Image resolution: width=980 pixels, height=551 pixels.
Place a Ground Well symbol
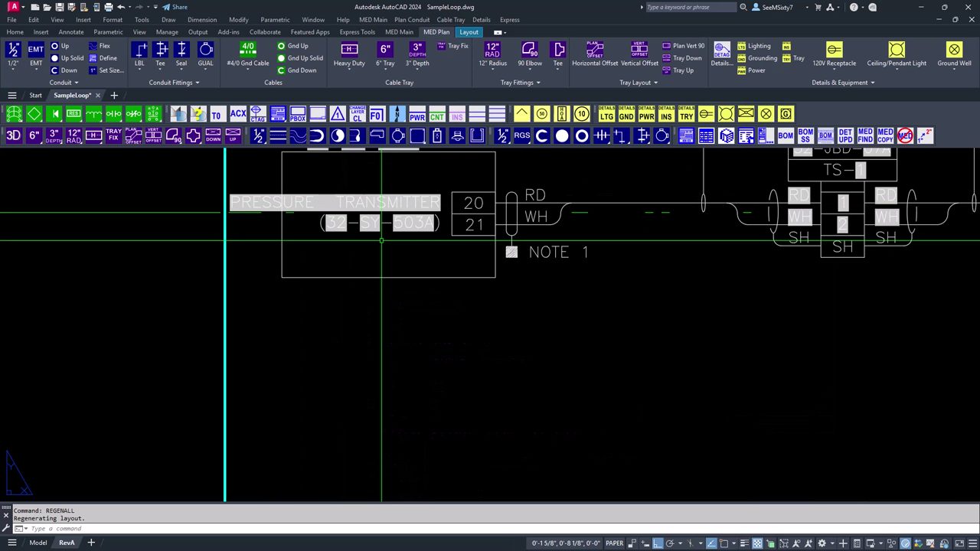click(x=954, y=54)
